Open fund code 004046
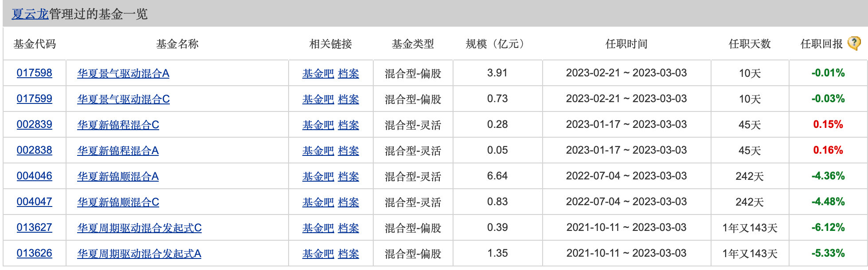Image resolution: width=868 pixels, height=270 pixels. point(34,176)
